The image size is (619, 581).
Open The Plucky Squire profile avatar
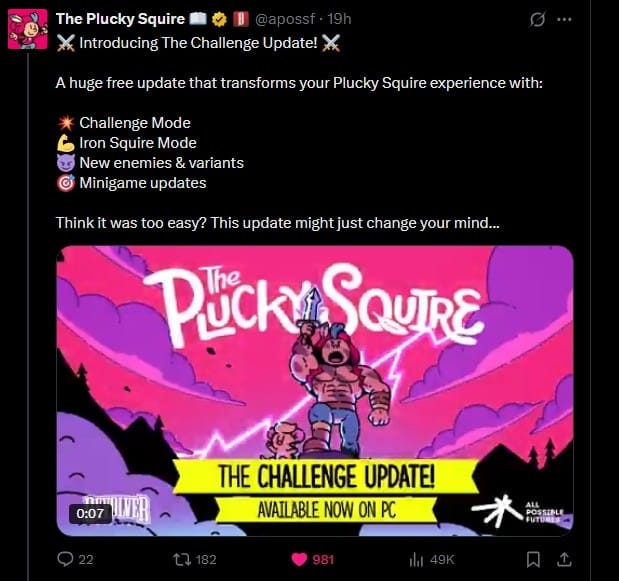tap(28, 30)
